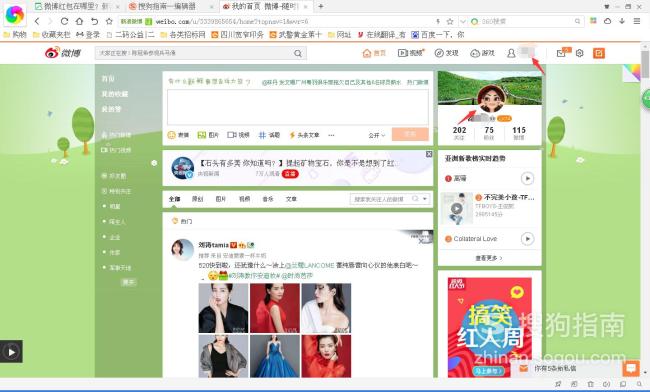
Task: Play the first song in the music chart
Action: pos(527,179)
